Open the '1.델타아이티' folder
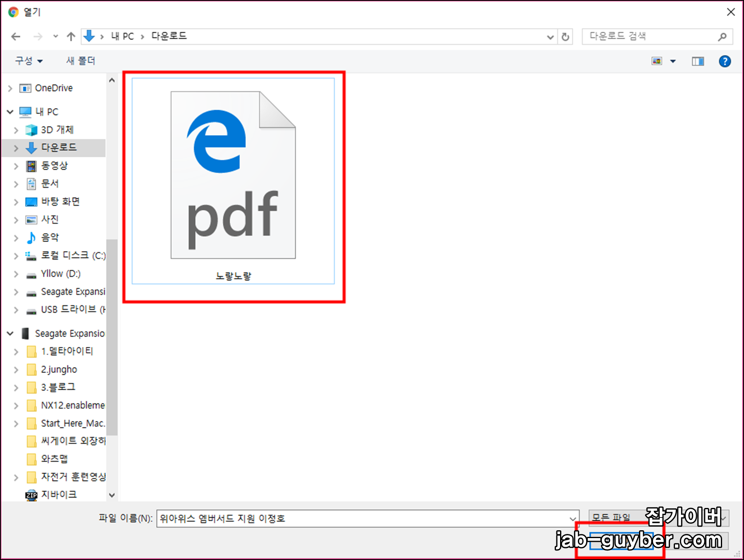The height and width of the screenshot is (560, 744). 67,351
